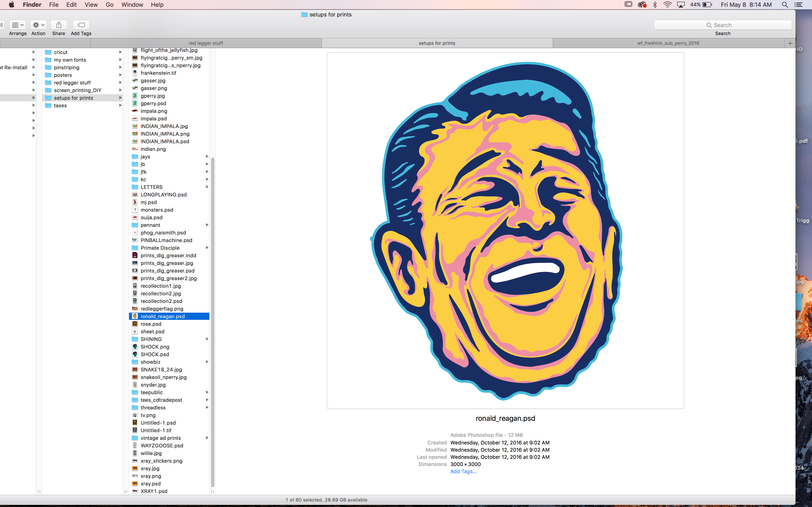This screenshot has width=812, height=507.
Task: Expand the jfk folder arrow
Action: click(x=207, y=172)
